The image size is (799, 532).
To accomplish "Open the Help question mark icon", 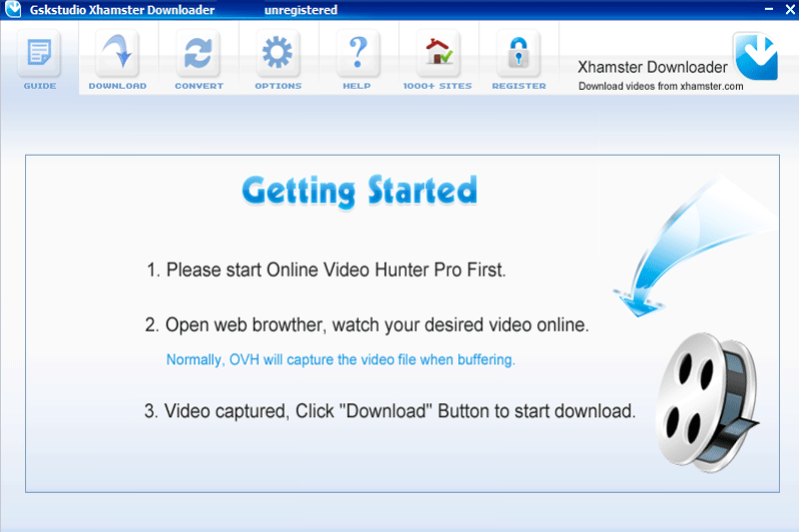I will tap(358, 53).
